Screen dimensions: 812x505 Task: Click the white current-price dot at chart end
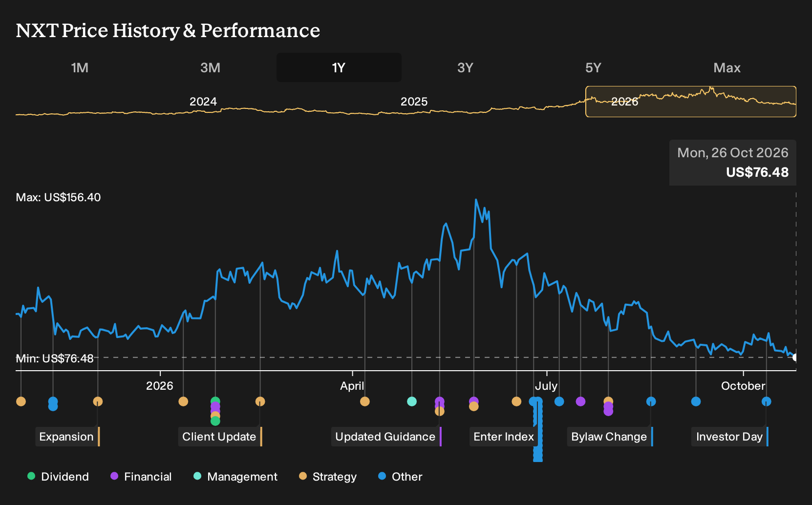pos(795,358)
